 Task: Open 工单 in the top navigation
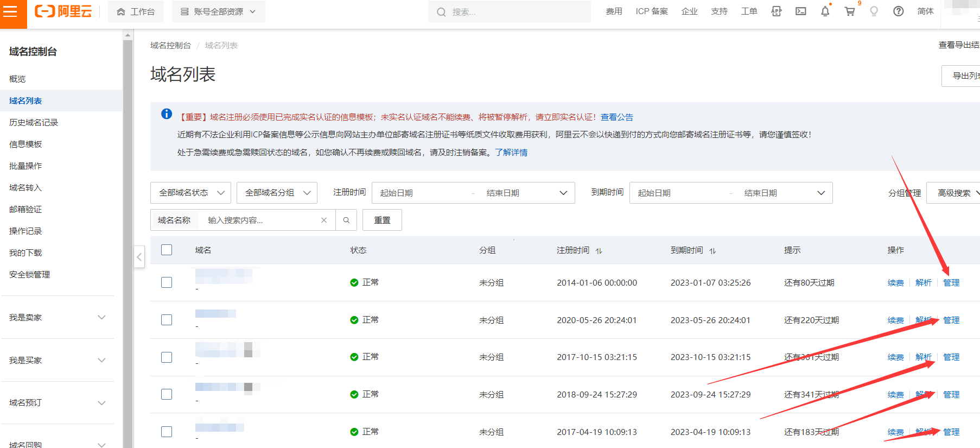(x=749, y=11)
